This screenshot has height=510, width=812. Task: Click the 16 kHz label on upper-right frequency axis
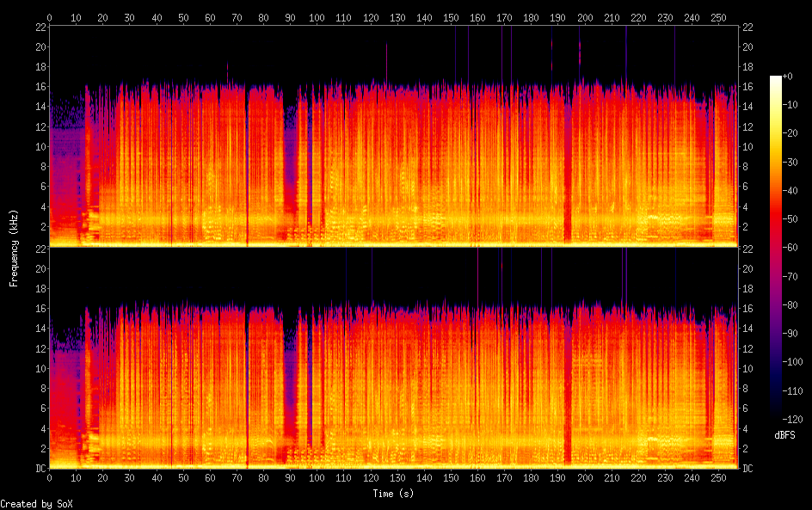tap(748, 87)
